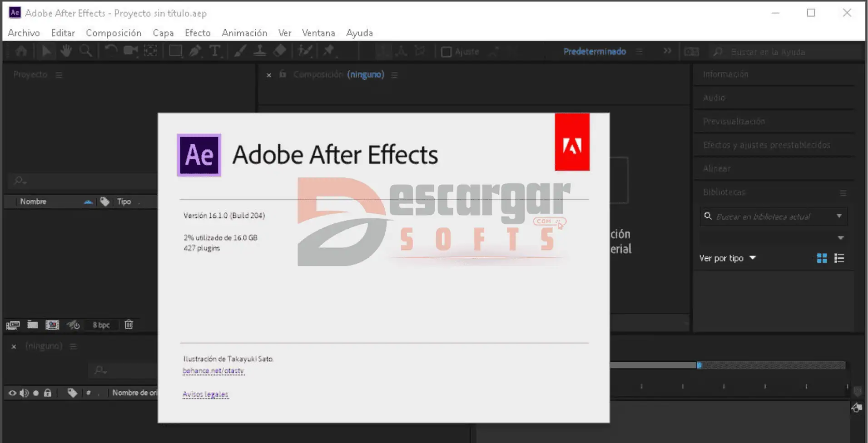Select the Unified Camera tool
Viewport: 868px width, 443px height.
pyautogui.click(x=130, y=51)
